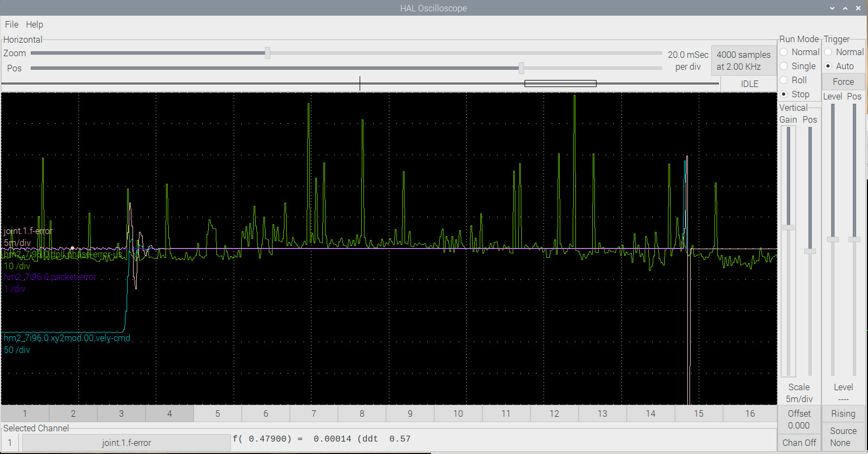Select channel 6 button
Image resolution: width=868 pixels, height=454 pixels.
266,413
